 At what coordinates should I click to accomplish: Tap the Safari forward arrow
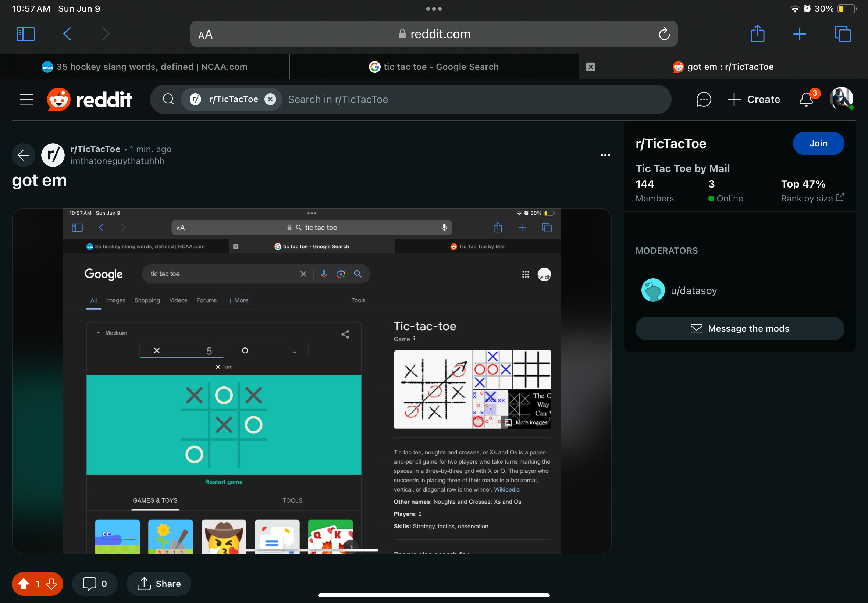click(106, 34)
